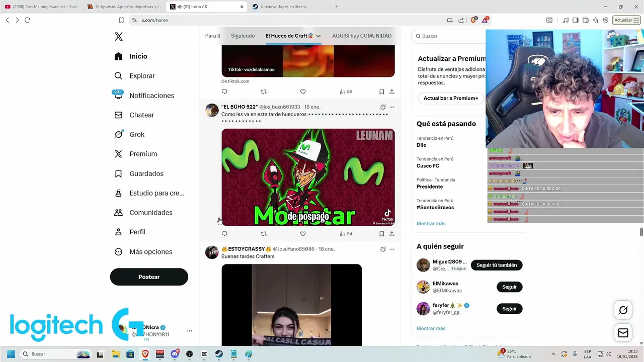Open Chatear messages
This screenshot has width=644, height=362.
coord(134,115)
